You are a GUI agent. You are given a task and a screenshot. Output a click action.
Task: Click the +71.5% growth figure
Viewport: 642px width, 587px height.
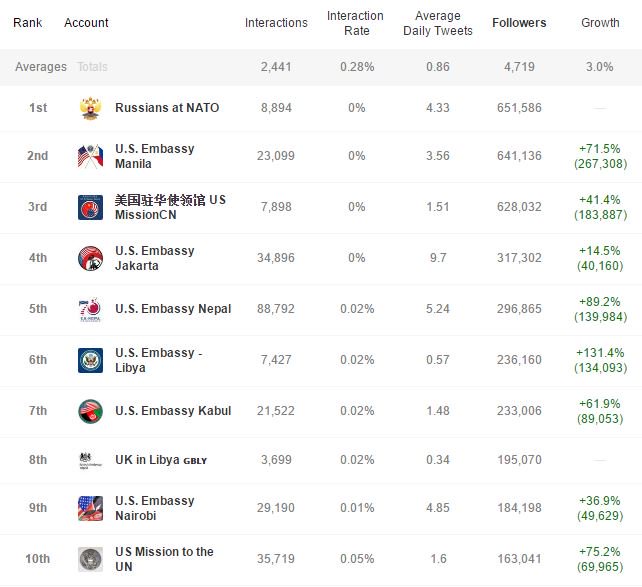click(x=600, y=149)
